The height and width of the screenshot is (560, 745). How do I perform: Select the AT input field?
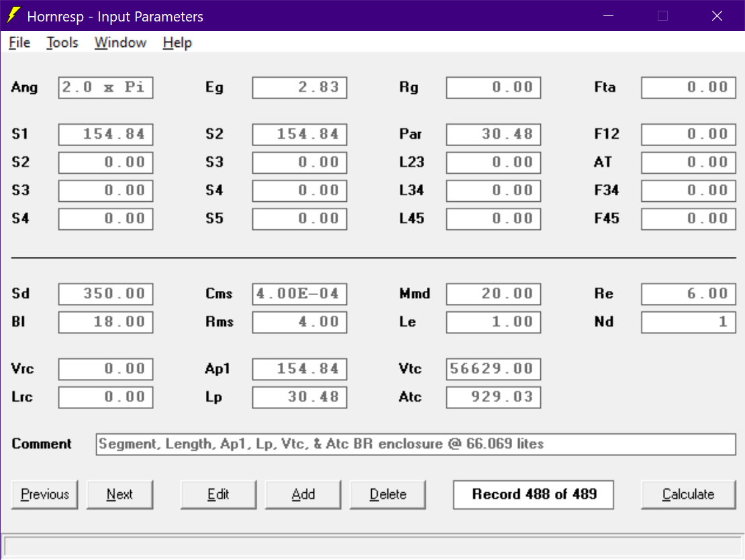click(688, 162)
